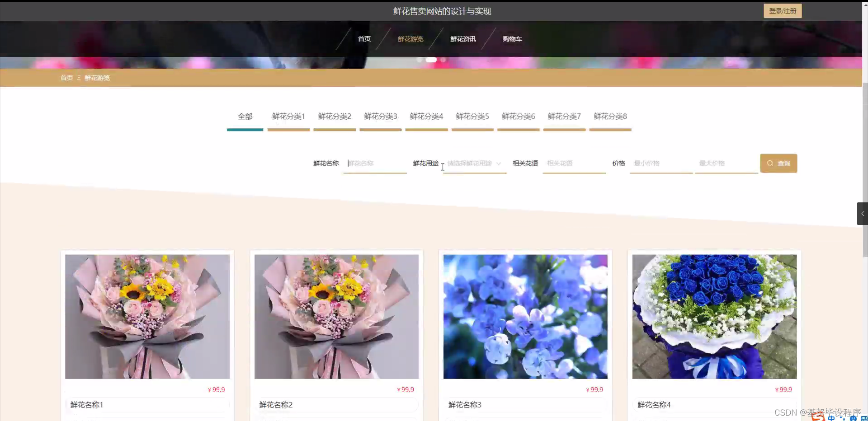Open 鲜花名称3 blue flower image
The image size is (868, 421).
click(x=525, y=317)
